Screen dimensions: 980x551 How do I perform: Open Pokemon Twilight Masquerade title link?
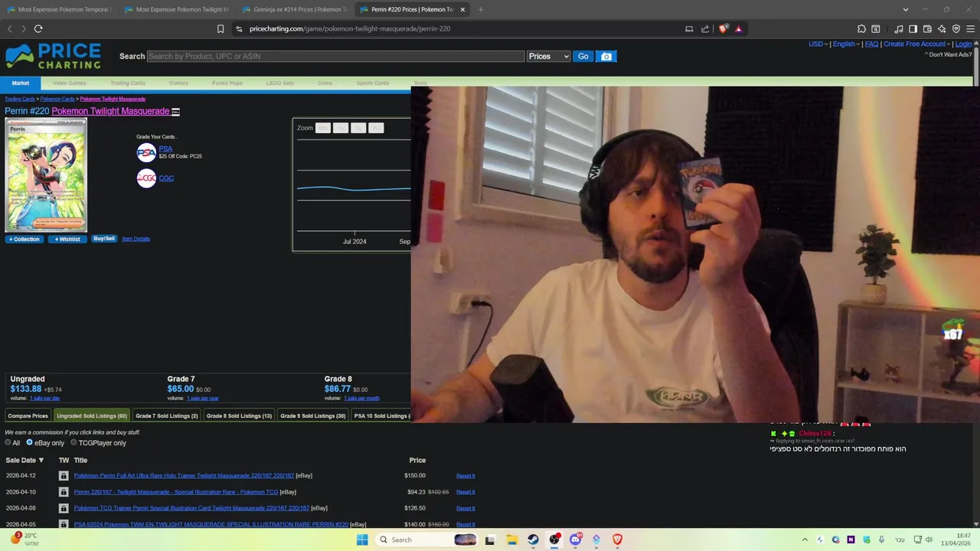point(110,112)
